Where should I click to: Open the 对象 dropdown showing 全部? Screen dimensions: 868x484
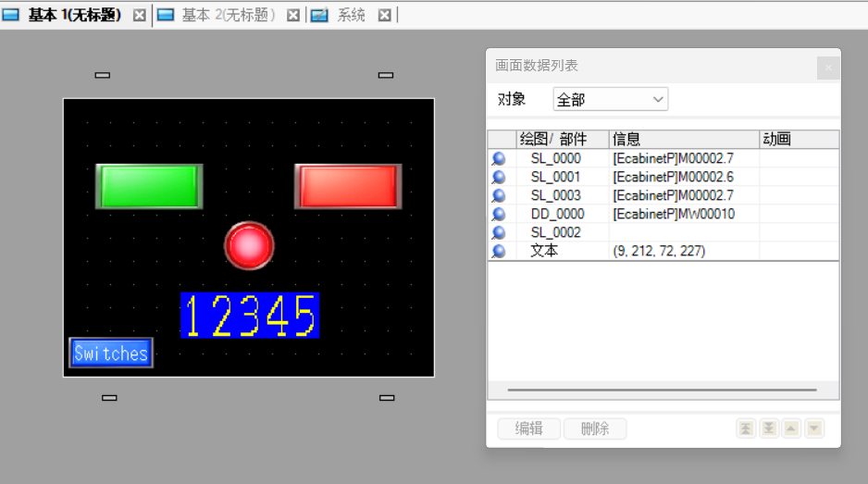click(611, 100)
